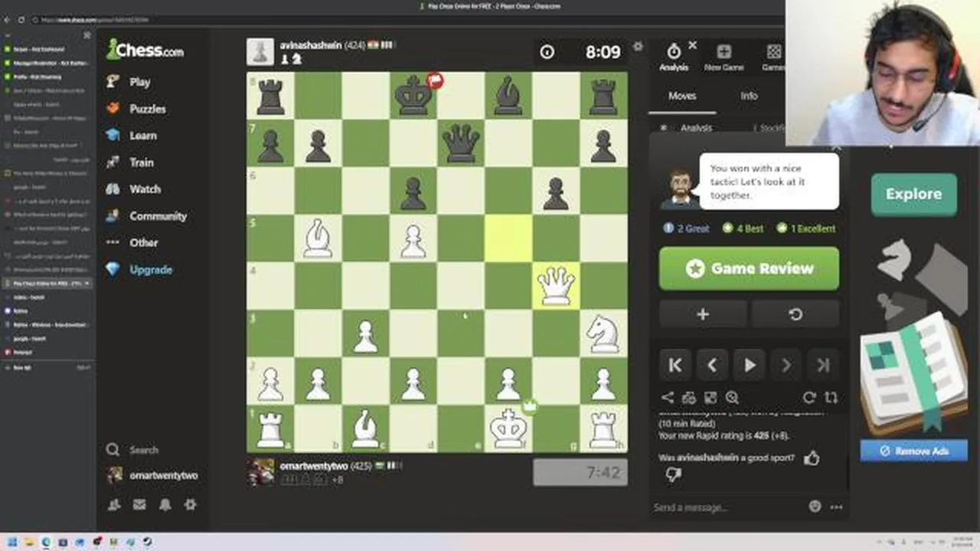Give thumbs down for good sport
The image size is (980, 551).
(x=673, y=474)
